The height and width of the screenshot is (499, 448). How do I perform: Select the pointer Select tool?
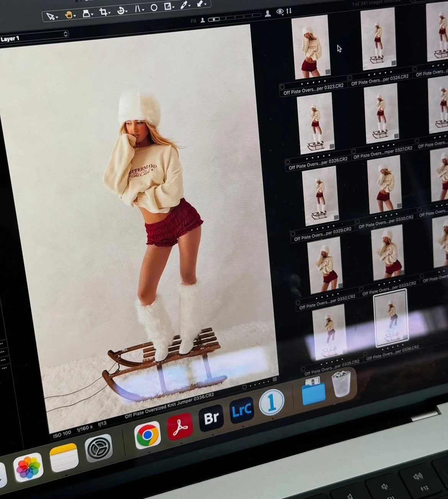point(50,16)
